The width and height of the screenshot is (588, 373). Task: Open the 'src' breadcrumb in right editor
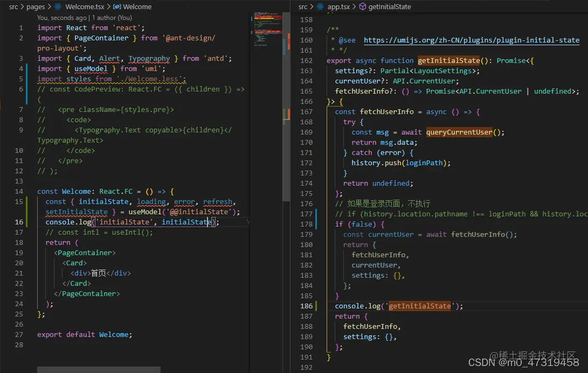tap(303, 6)
